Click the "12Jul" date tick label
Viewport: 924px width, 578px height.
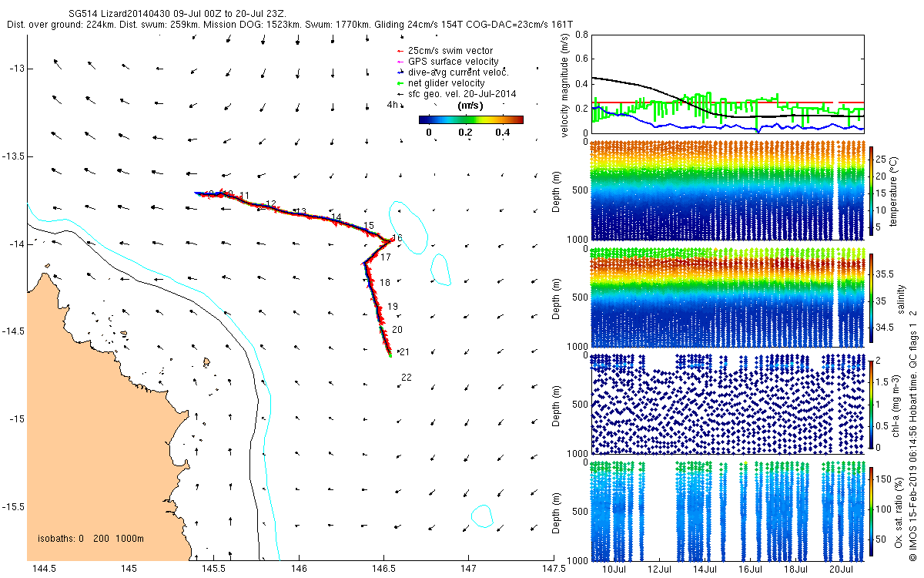(x=660, y=569)
